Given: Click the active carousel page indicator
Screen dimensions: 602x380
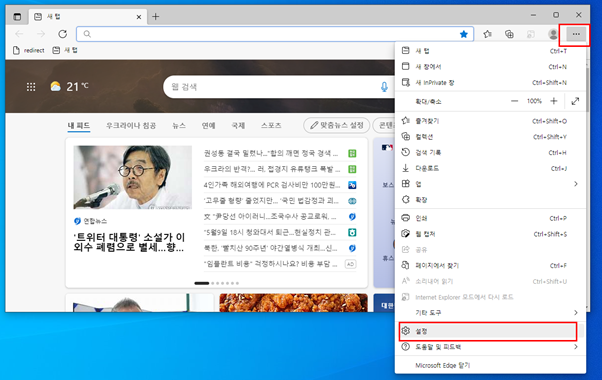Looking at the screenshot, I should pos(202,283).
